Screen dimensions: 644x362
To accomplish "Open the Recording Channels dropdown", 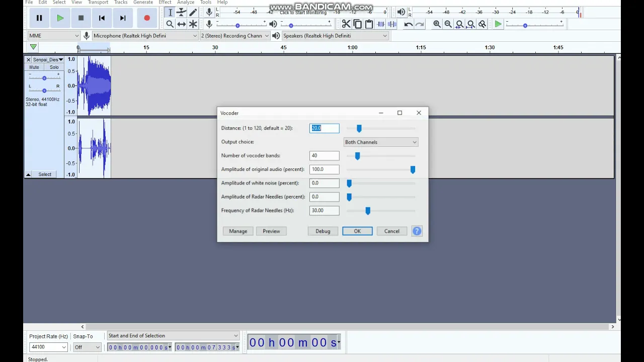I will [234, 36].
